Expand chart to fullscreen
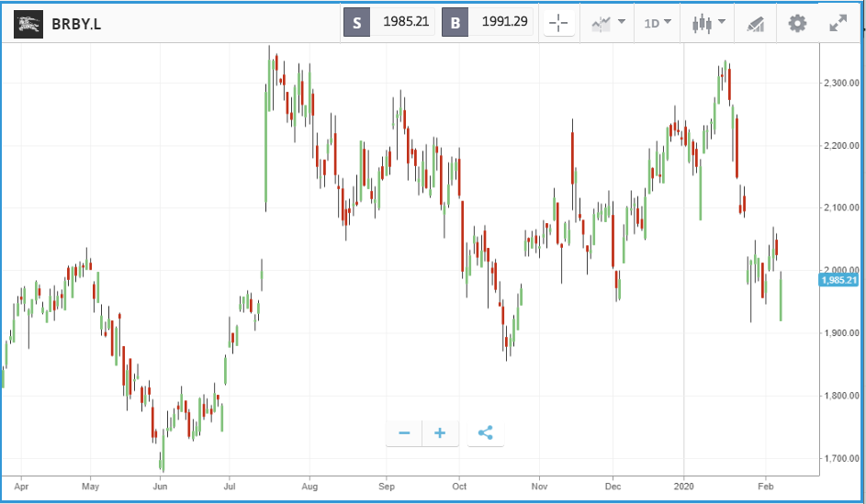This screenshot has height=504, width=866. click(838, 23)
